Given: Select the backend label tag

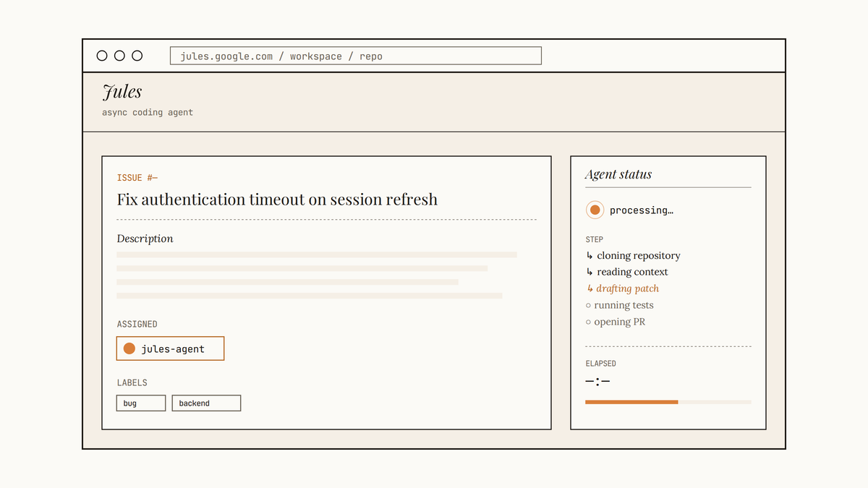Looking at the screenshot, I should pos(206,403).
